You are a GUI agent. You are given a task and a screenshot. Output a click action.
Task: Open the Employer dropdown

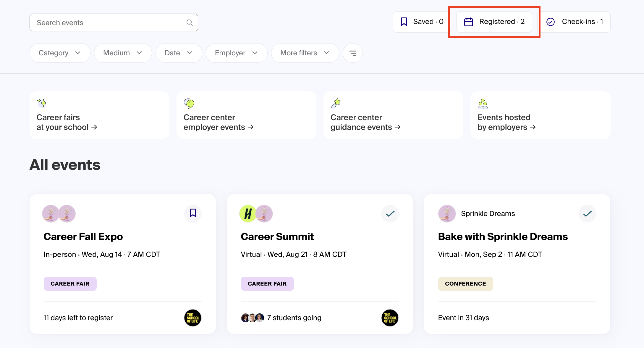point(236,53)
